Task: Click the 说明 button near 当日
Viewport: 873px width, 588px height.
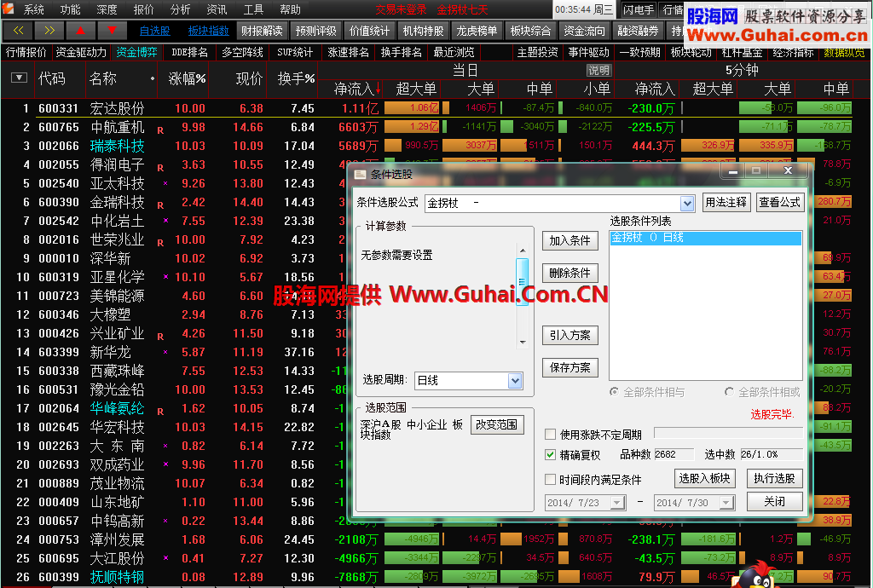Action: click(598, 71)
